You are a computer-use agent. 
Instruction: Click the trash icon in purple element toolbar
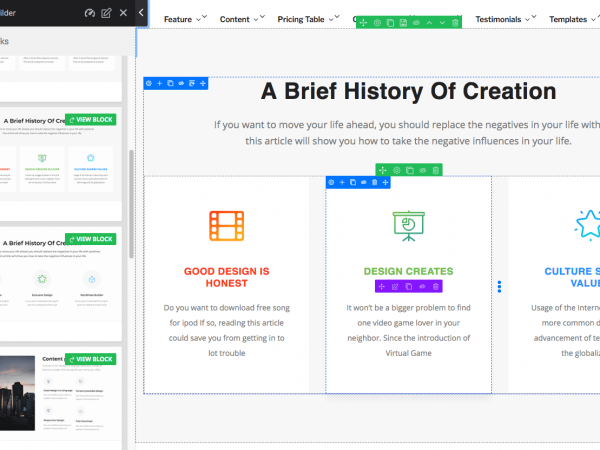point(436,286)
